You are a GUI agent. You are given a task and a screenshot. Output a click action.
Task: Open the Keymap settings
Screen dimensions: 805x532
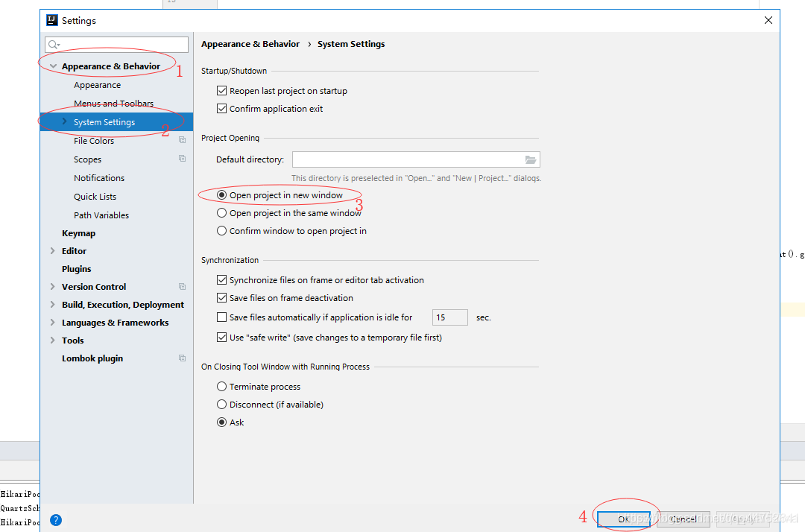coord(78,233)
